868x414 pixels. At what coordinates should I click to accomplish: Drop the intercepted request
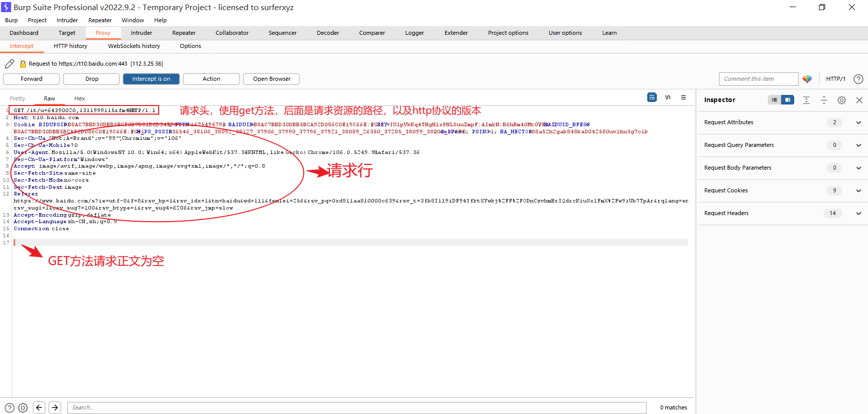coord(91,79)
